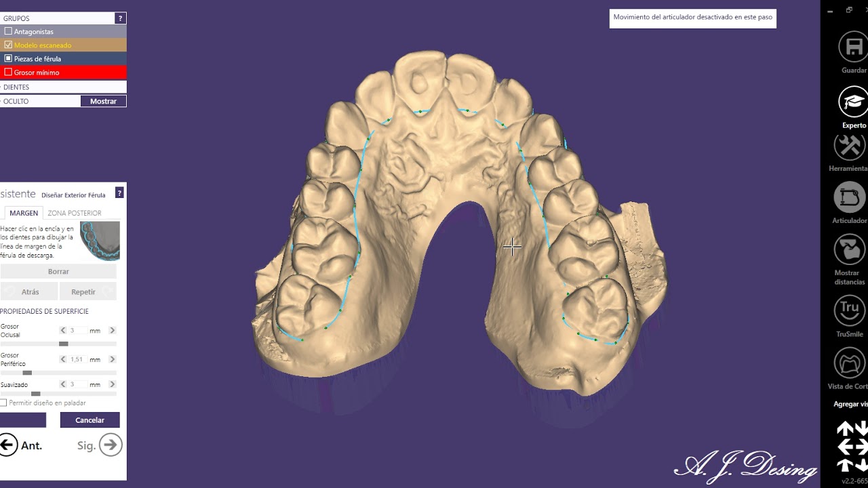Click the Borrar button
This screenshot has height=488, width=868.
(58, 271)
